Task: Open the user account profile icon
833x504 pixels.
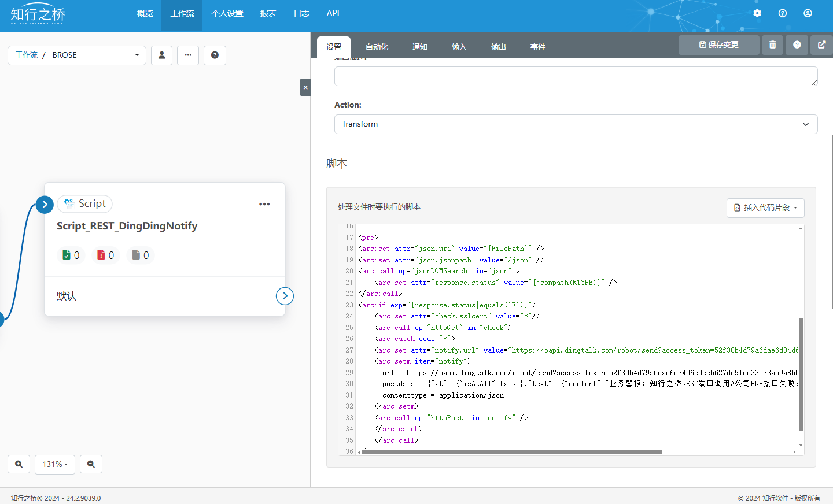Action: [x=808, y=13]
